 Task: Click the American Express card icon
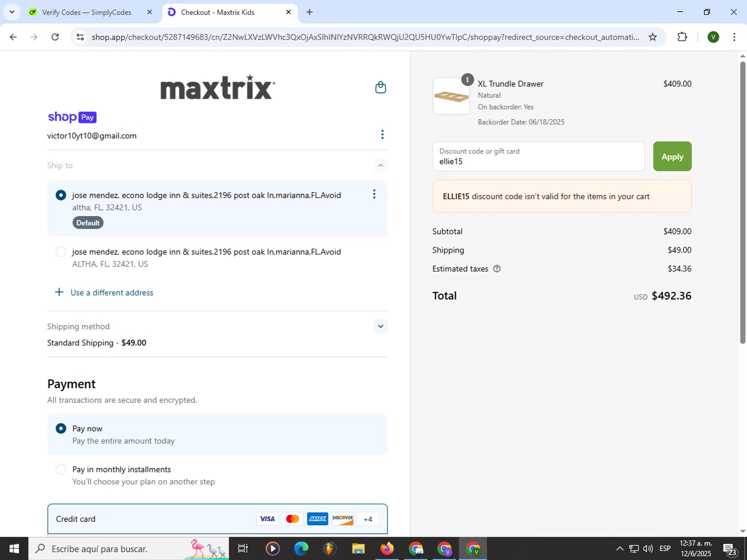[318, 519]
